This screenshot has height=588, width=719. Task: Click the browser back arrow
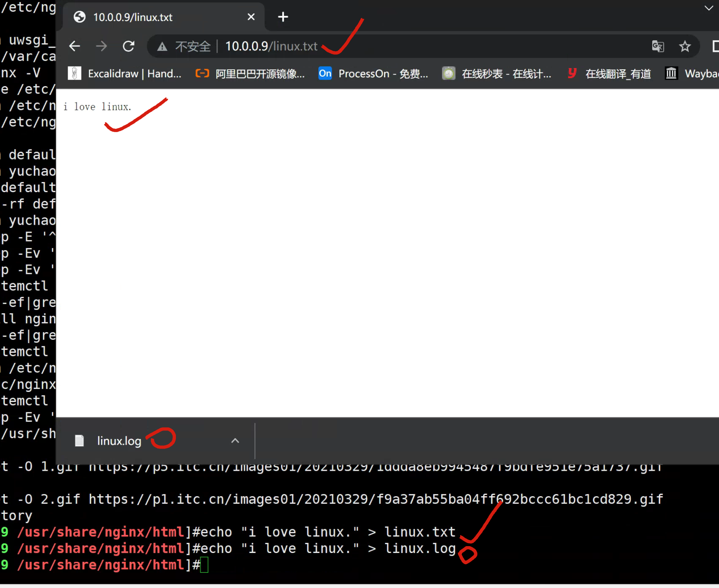pos(74,46)
